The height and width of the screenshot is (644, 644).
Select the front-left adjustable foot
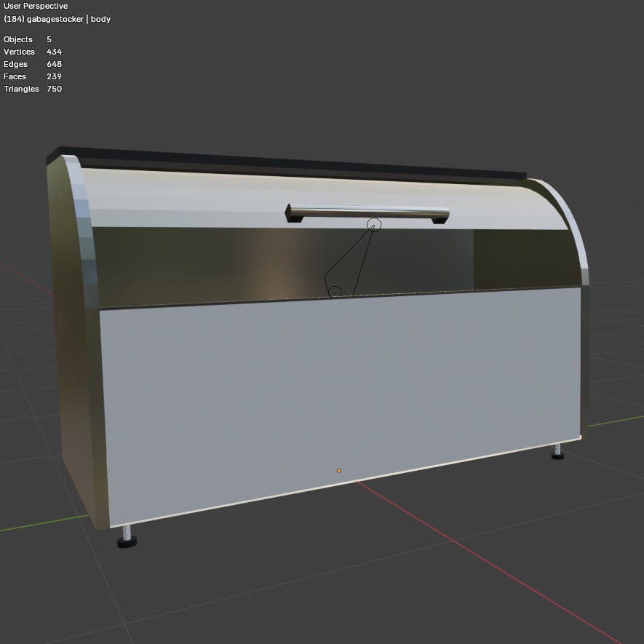[x=127, y=537]
